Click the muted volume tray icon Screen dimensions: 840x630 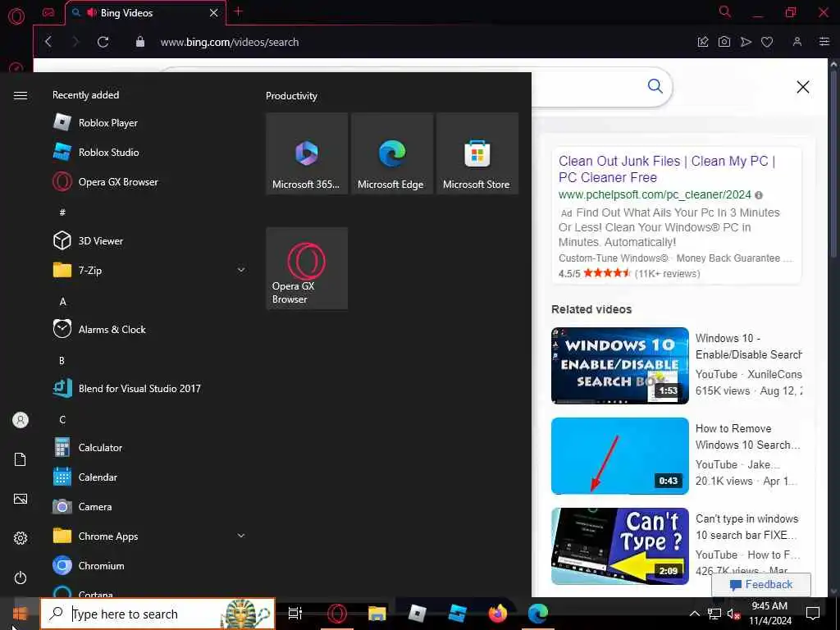[x=733, y=614]
